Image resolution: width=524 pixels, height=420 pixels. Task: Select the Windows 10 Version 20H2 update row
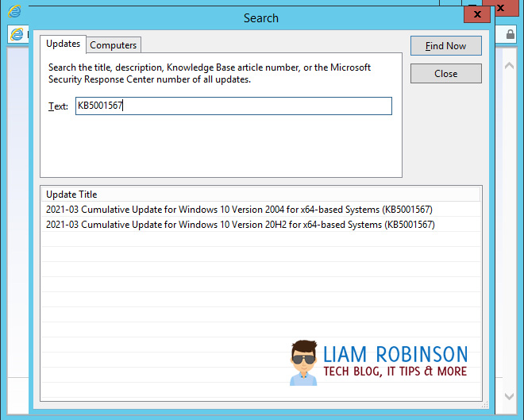point(260,225)
